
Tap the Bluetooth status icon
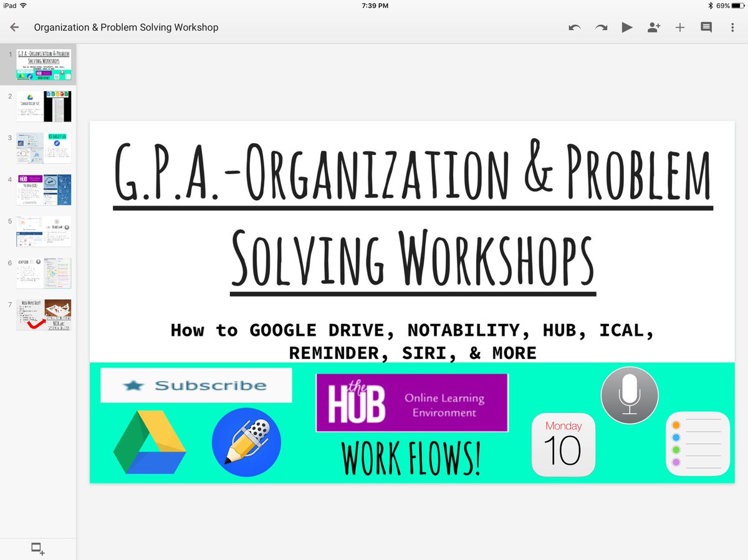click(x=710, y=6)
